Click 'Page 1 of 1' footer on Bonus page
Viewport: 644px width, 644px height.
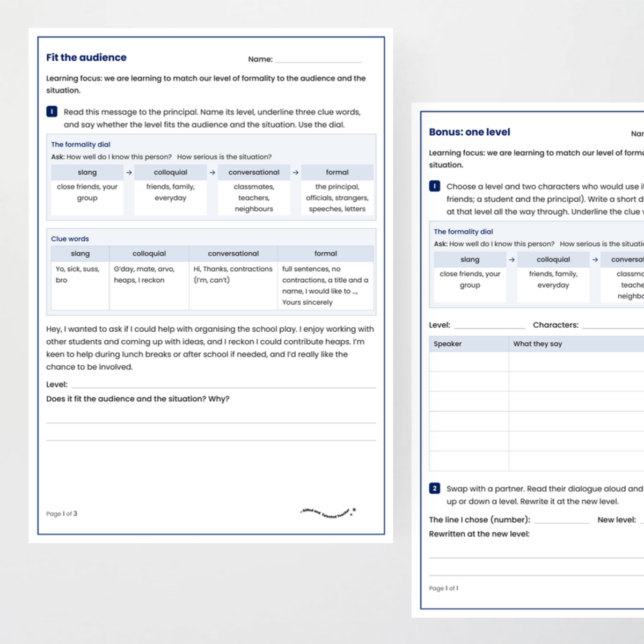click(x=444, y=588)
